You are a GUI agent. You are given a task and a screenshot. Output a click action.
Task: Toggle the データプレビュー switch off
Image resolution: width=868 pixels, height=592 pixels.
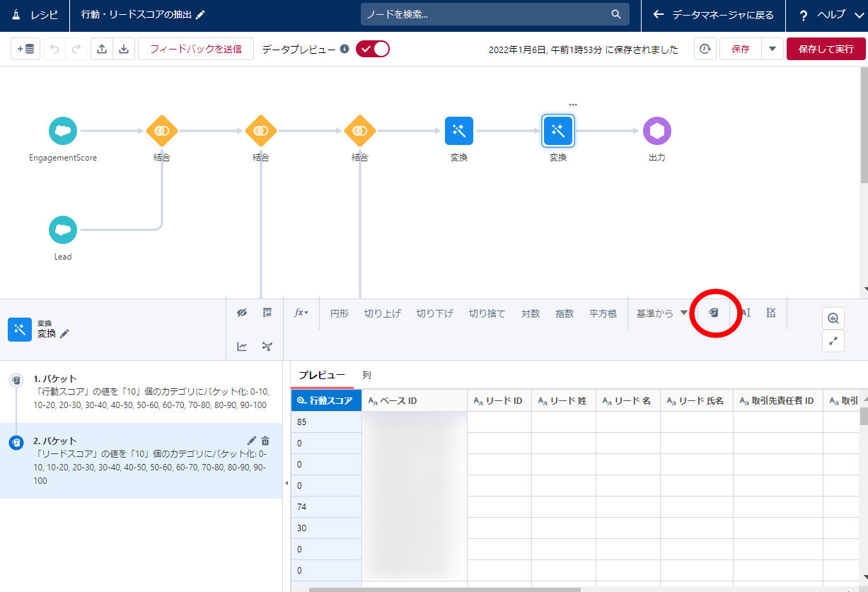point(373,49)
